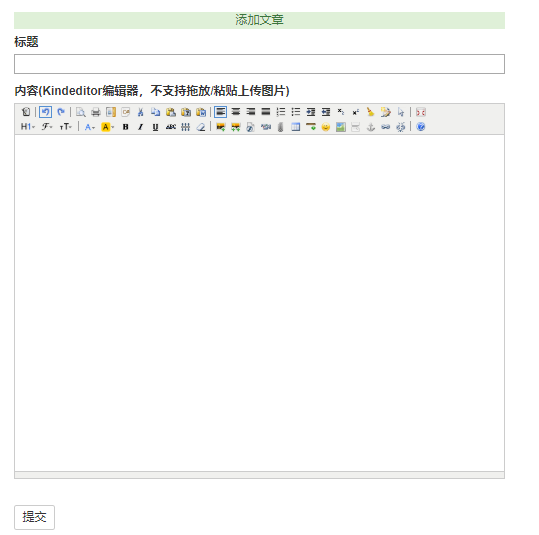The image size is (539, 535).
Task: Open the font size dropdown
Action: coord(66,127)
